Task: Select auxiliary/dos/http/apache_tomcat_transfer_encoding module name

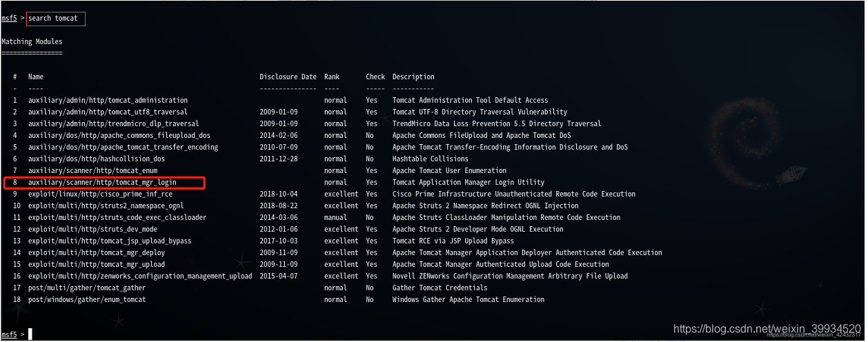Action: coord(123,147)
